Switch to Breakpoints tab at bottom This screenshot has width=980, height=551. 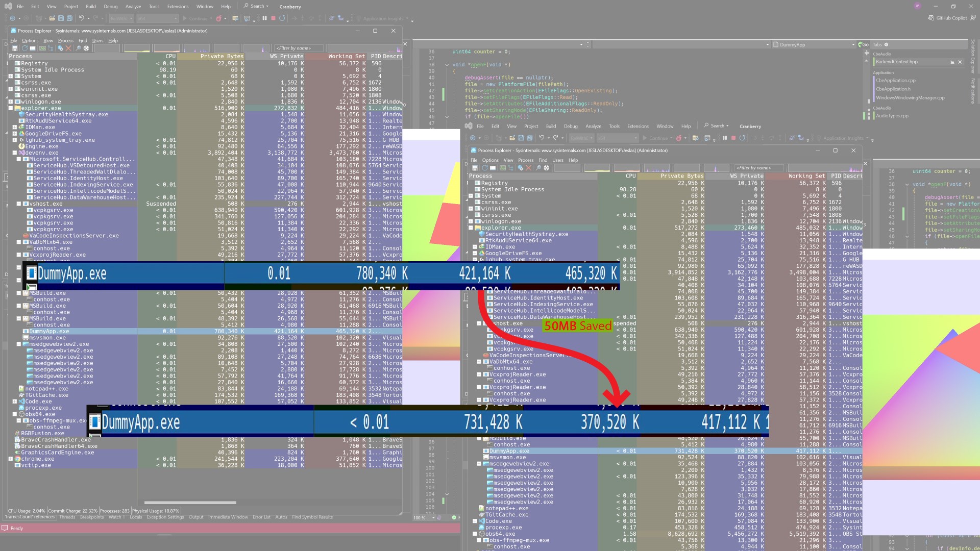pos(91,517)
